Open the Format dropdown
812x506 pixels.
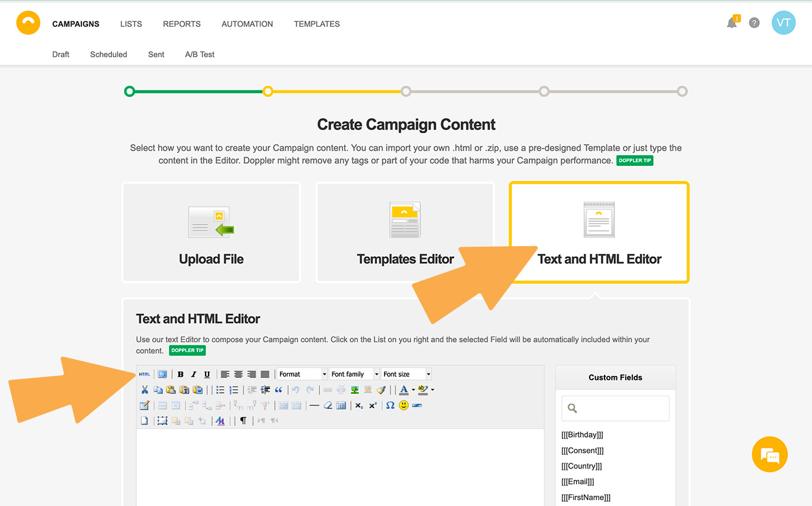[303, 374]
